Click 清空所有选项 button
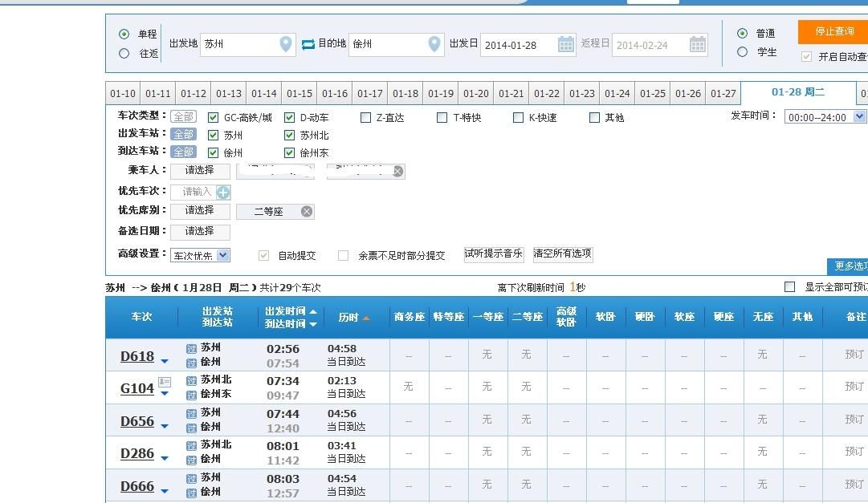Screen dimensions: 868x503 coord(562,254)
